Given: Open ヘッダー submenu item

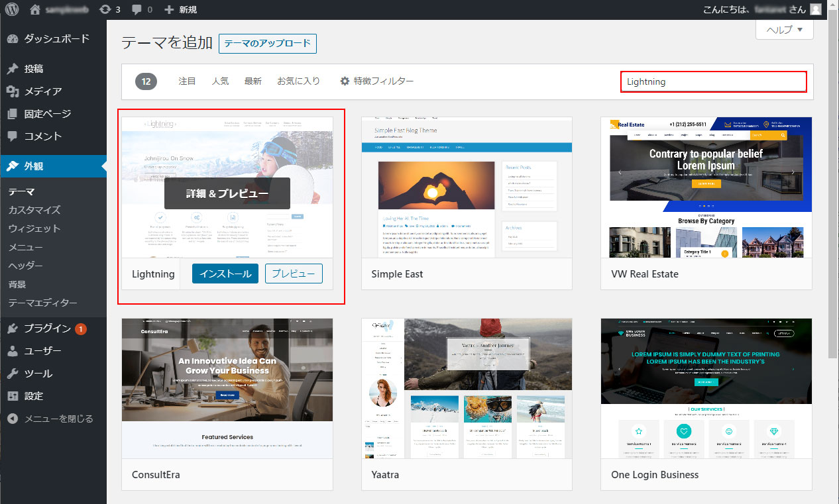Looking at the screenshot, I should tap(25, 266).
